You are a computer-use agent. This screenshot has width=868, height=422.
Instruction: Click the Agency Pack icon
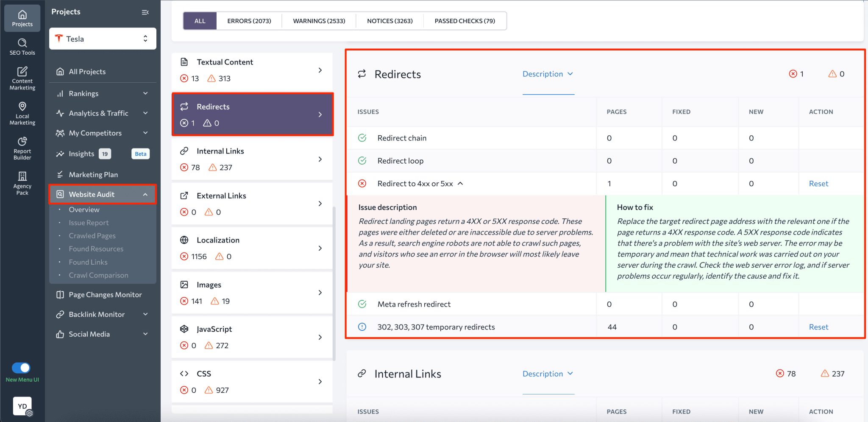22,182
